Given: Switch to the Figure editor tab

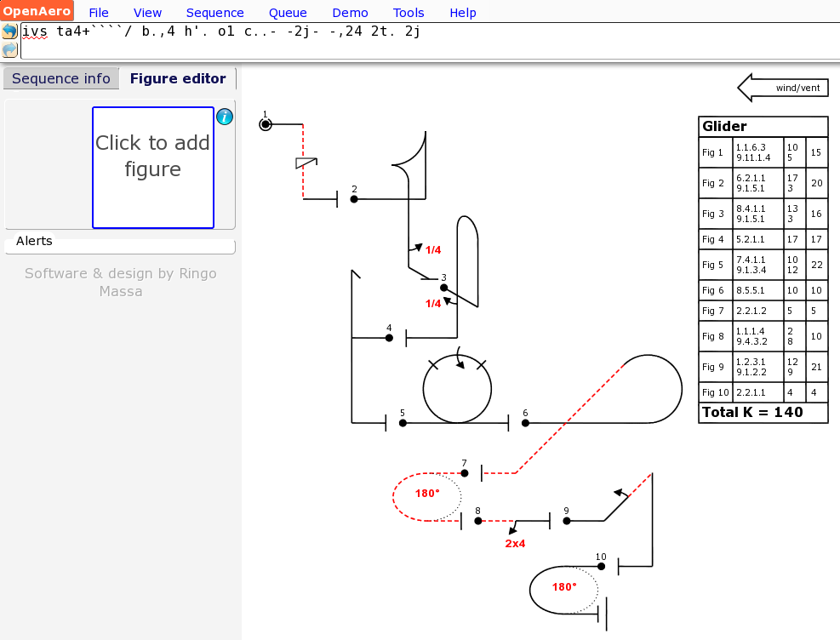Looking at the screenshot, I should [178, 79].
